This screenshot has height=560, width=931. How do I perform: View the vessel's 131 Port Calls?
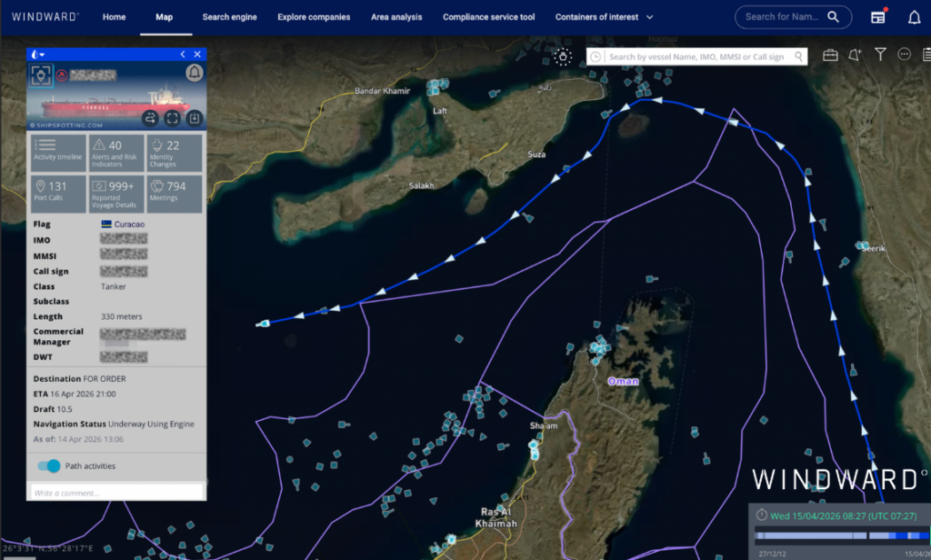click(58, 193)
